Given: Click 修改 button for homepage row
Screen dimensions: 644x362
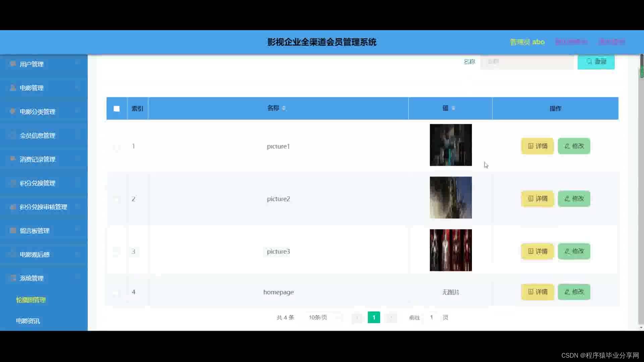Looking at the screenshot, I should (574, 292).
